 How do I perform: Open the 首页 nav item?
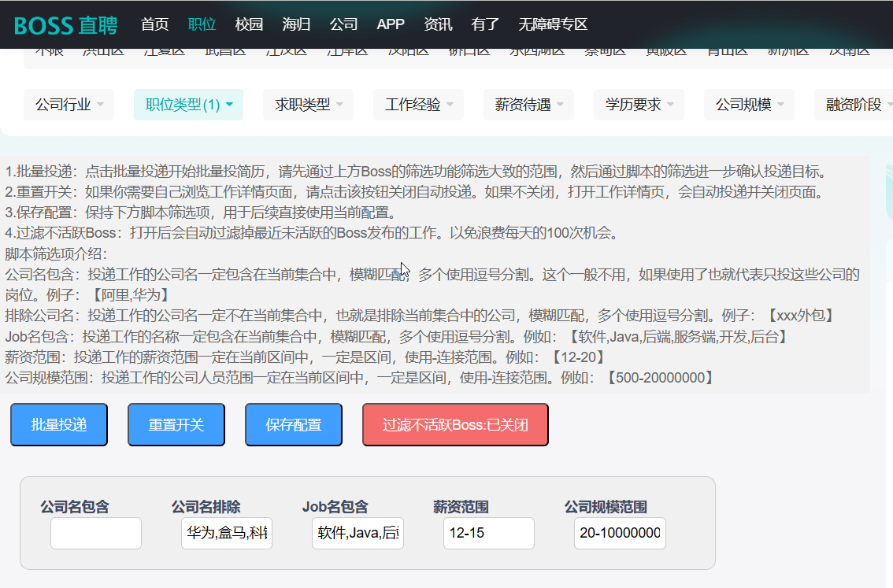point(155,24)
